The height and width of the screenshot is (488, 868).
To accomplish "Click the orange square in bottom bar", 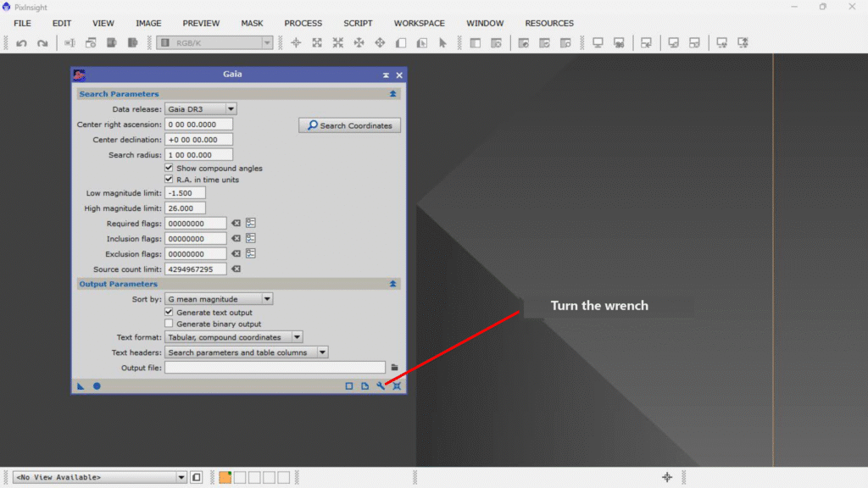I will click(225, 477).
